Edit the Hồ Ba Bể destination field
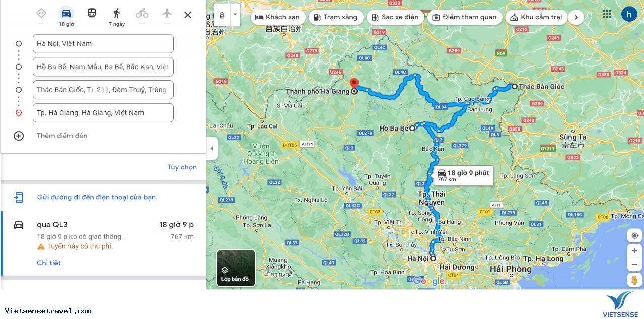 click(103, 67)
